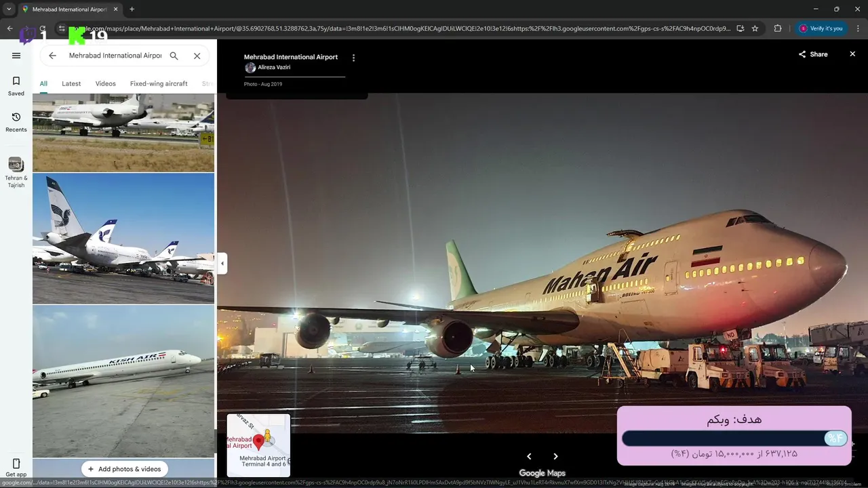This screenshot has height=488, width=868.
Task: Open the Fixed-wing aircraft tab
Action: tap(159, 83)
